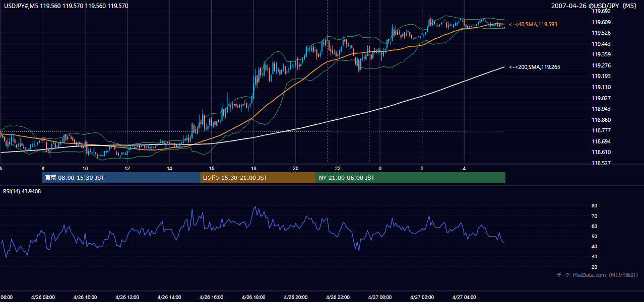Select the 200 SMA 119.265 label
This screenshot has height=302, width=644.
point(535,67)
